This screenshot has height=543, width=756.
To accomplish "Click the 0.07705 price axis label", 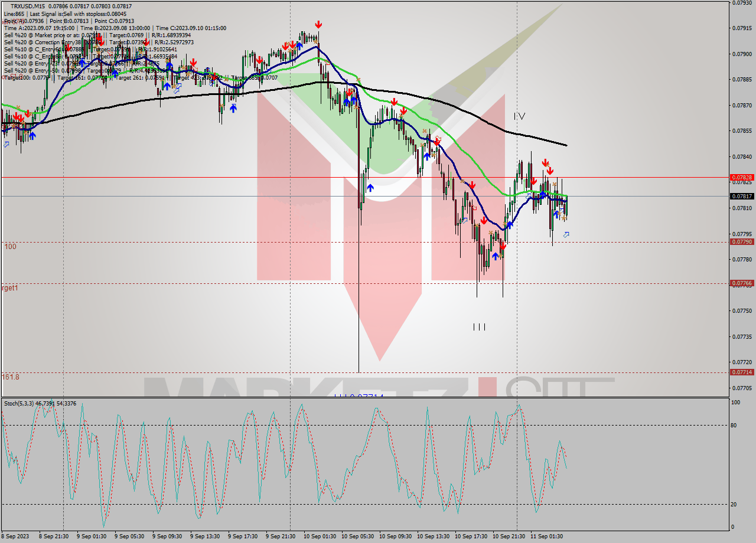I will coord(742,388).
